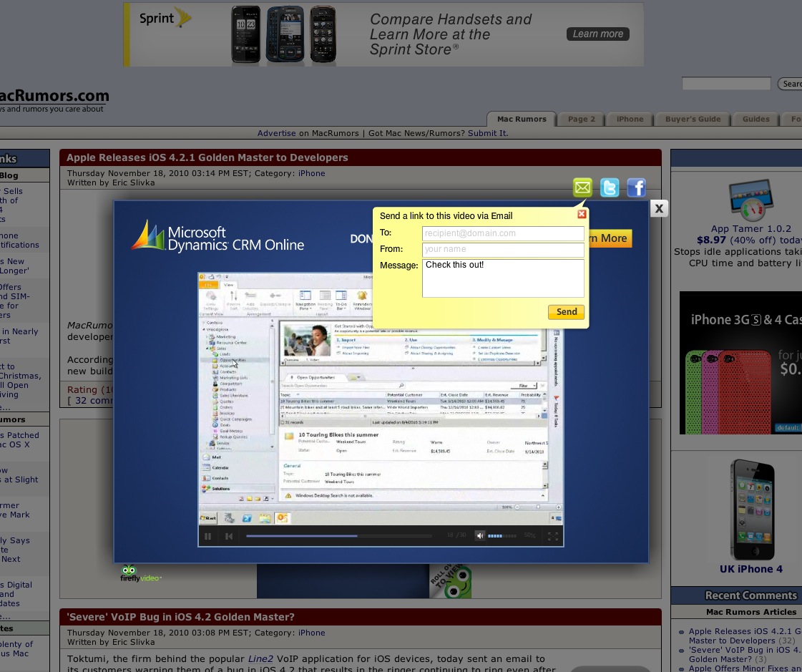The width and height of the screenshot is (802, 672).
Task: Mute the video sound
Action: pos(480,536)
